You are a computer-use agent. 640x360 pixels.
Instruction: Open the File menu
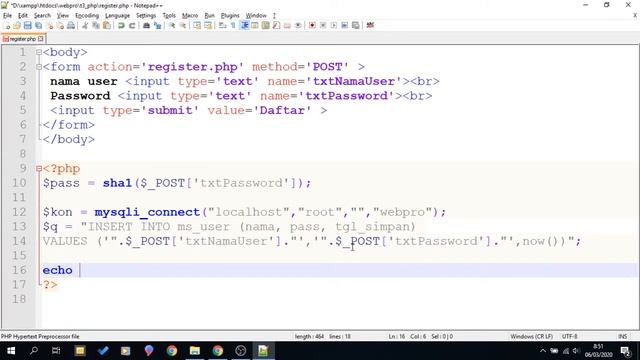[7, 16]
